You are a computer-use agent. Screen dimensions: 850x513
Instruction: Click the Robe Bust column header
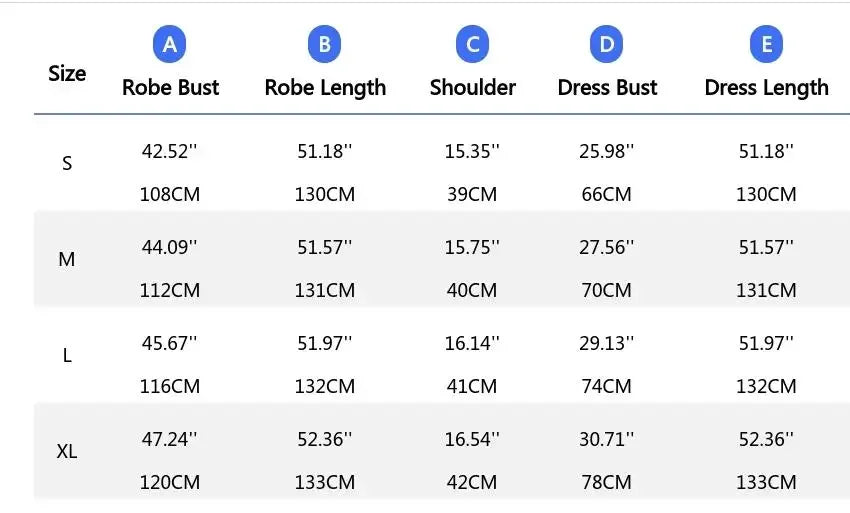click(170, 87)
